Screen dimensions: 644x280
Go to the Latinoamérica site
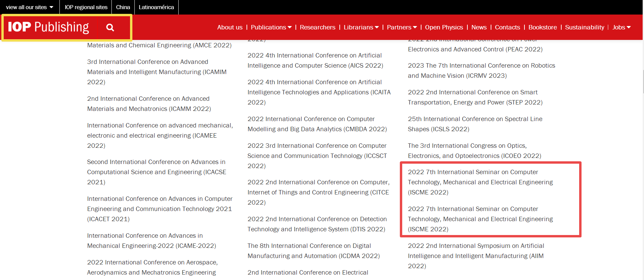(156, 7)
